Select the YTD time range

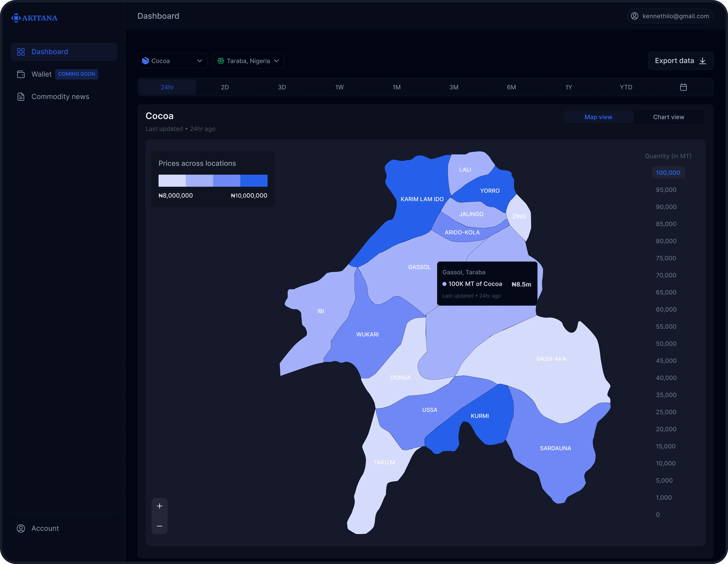(626, 87)
